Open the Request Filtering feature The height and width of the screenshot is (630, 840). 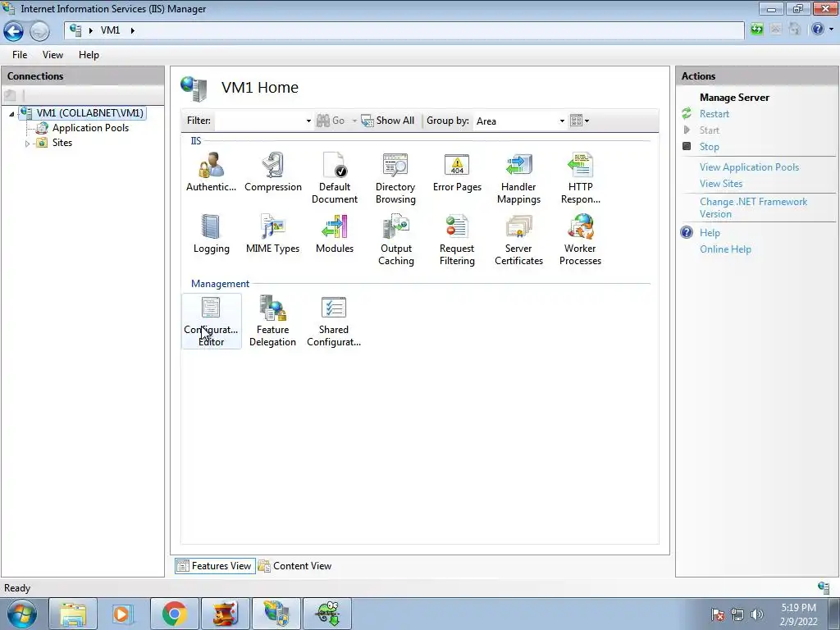tap(457, 240)
